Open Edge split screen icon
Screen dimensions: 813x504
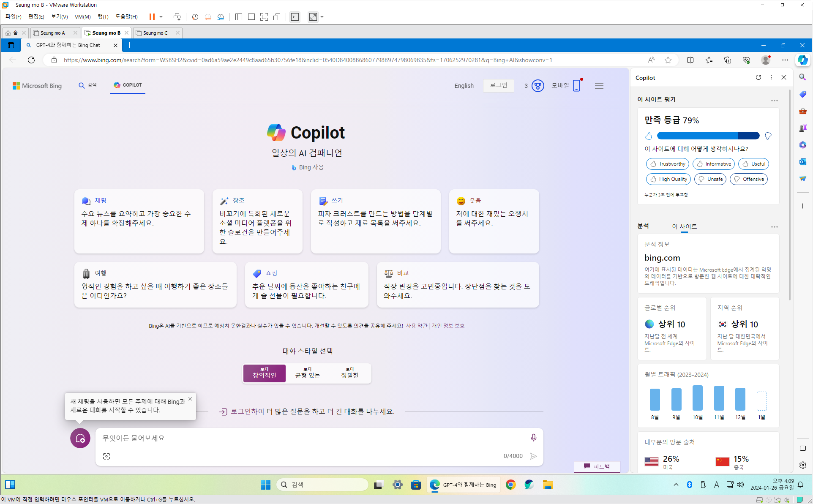tap(690, 60)
